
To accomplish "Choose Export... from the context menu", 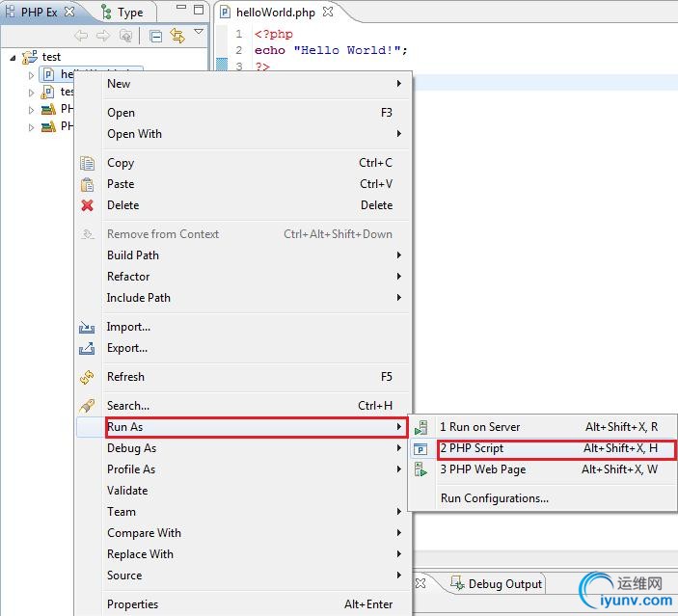I will [x=256, y=348].
